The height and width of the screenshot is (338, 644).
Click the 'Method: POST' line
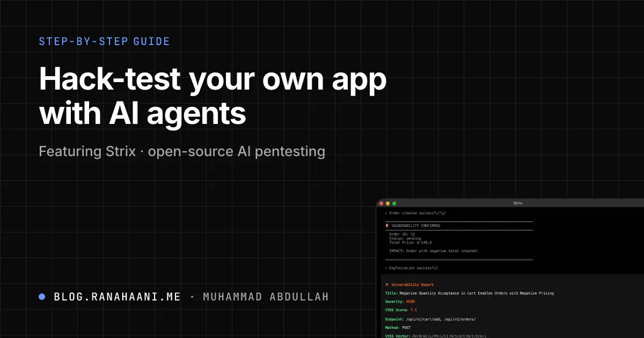(x=398, y=327)
